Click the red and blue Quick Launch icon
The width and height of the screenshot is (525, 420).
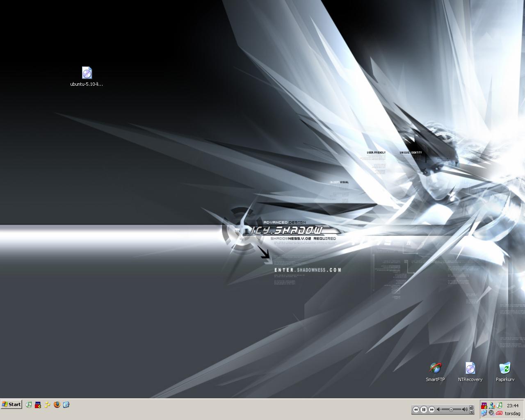[x=38, y=404]
